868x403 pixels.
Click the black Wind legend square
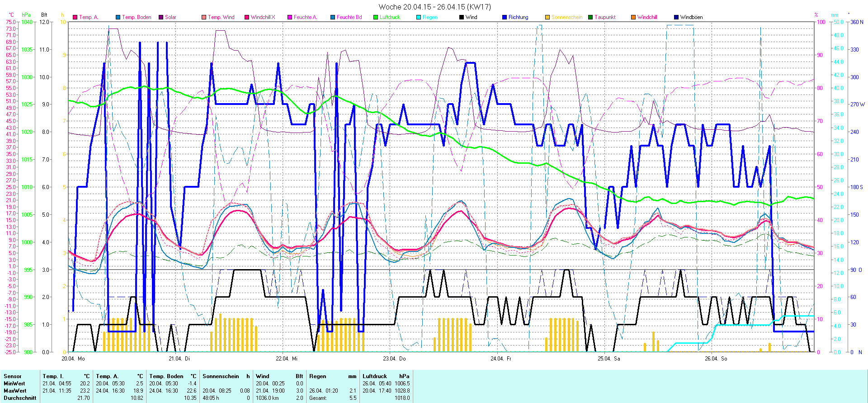click(x=462, y=17)
